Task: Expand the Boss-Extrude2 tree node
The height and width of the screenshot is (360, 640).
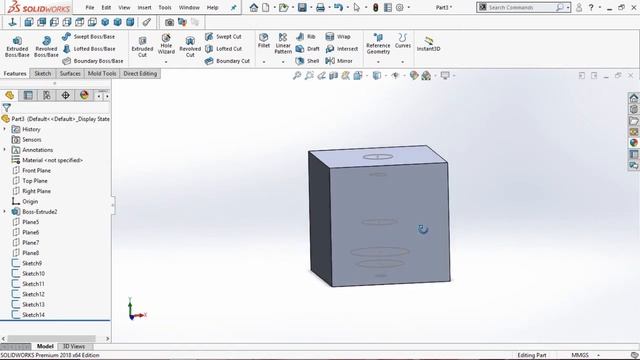Action: tap(5, 211)
